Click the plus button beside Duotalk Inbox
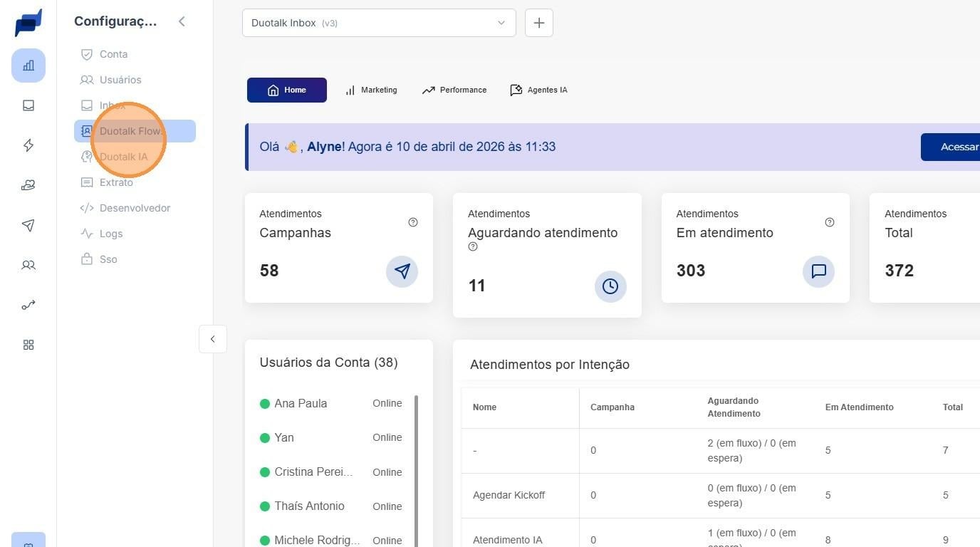This screenshot has width=980, height=547. click(539, 23)
